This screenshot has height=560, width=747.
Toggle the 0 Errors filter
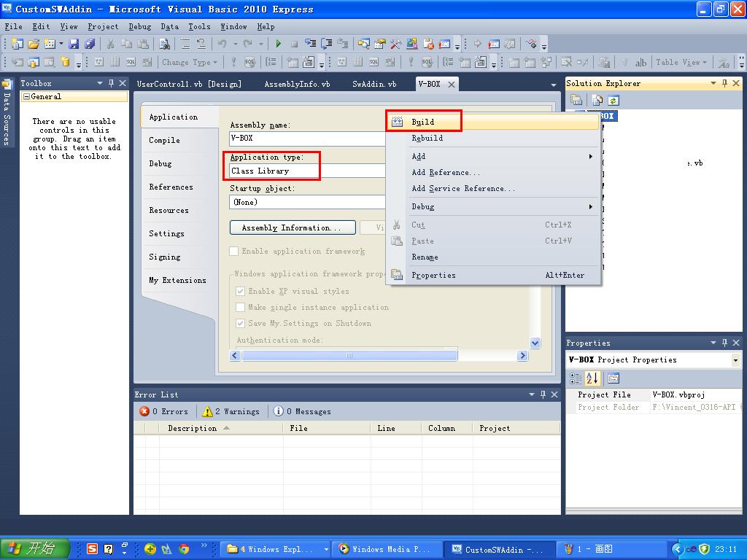tap(164, 411)
